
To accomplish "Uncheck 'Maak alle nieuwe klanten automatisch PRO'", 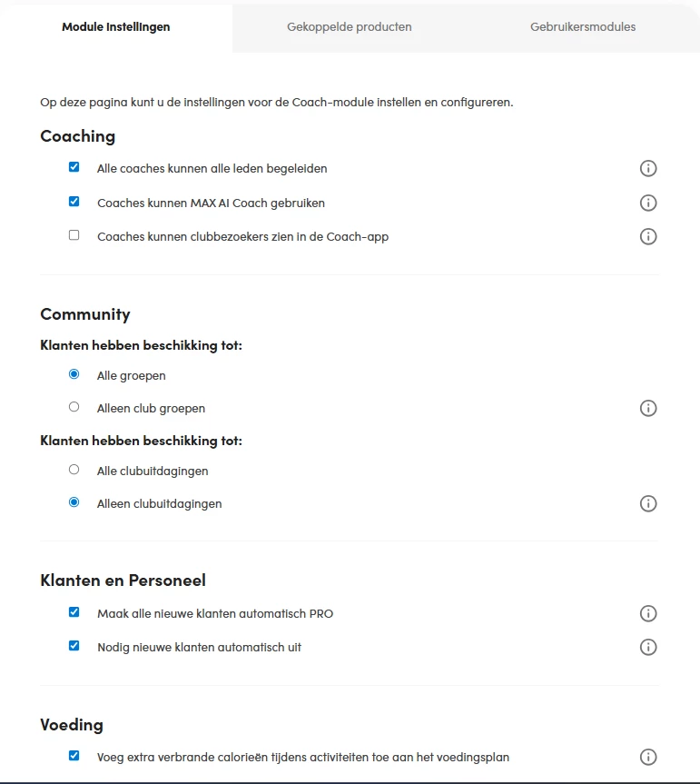I will [74, 612].
